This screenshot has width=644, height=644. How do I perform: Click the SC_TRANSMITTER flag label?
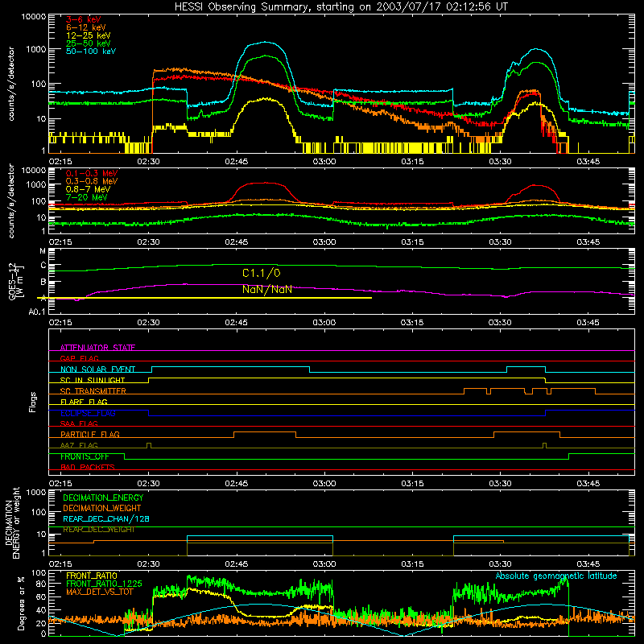point(93,391)
